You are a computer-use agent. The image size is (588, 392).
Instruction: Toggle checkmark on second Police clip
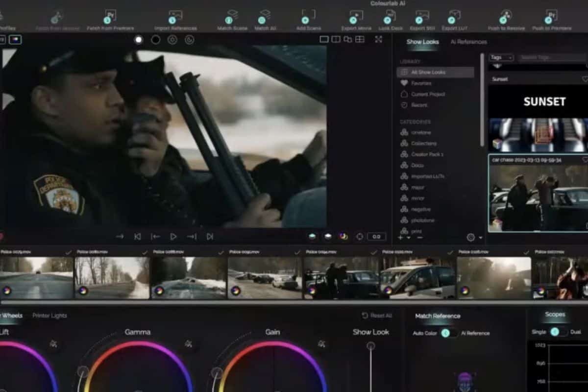click(x=145, y=252)
